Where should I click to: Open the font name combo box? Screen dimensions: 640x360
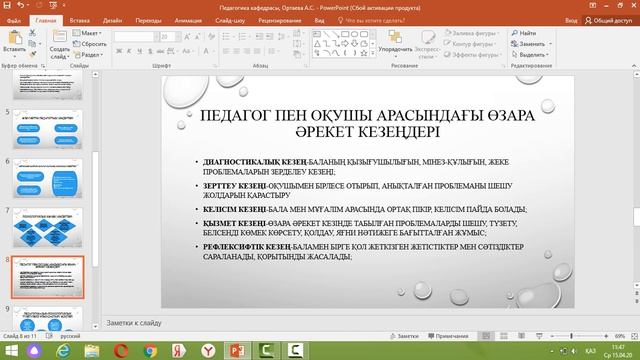click(x=137, y=37)
